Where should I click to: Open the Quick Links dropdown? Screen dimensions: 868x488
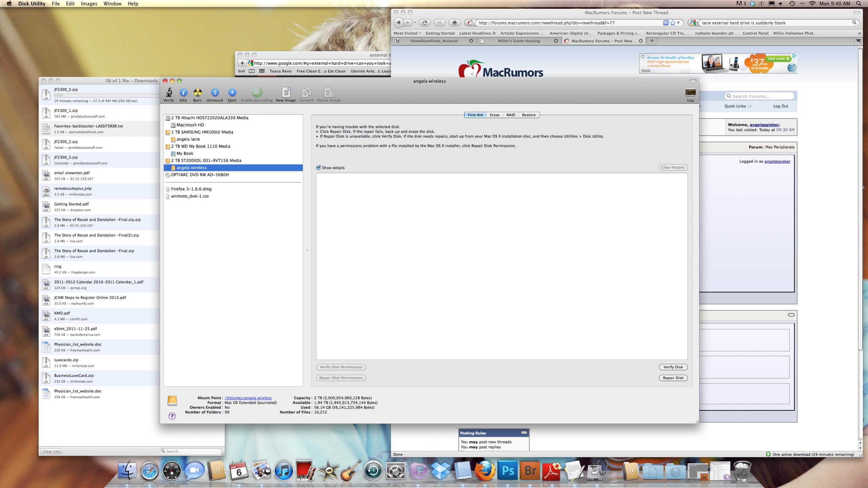pos(737,106)
